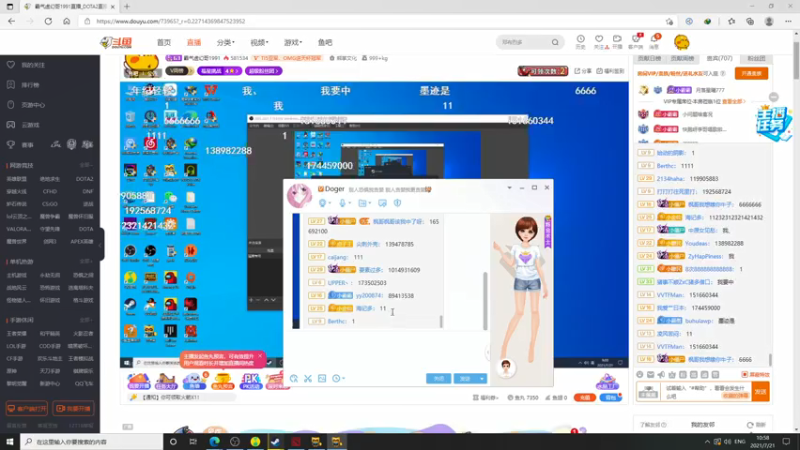800x450 pixels.
Task: Open the 鱼吧 forum tab
Action: [325, 42]
